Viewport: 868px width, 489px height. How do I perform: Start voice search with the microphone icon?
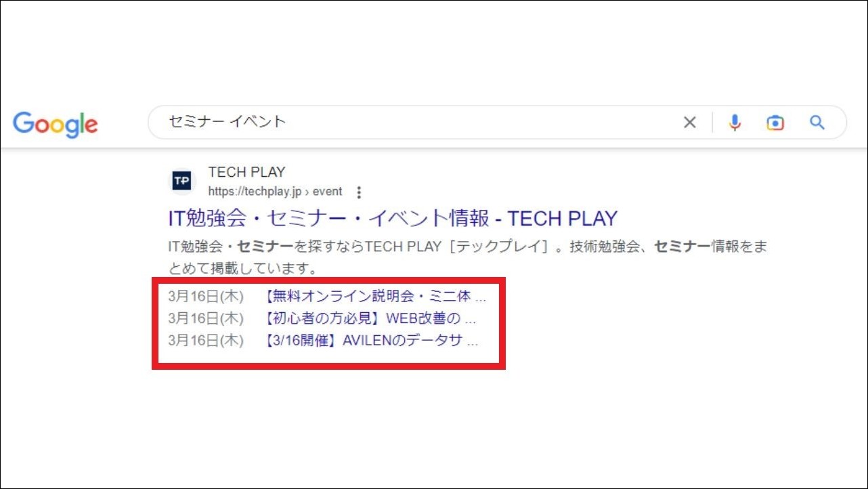735,123
